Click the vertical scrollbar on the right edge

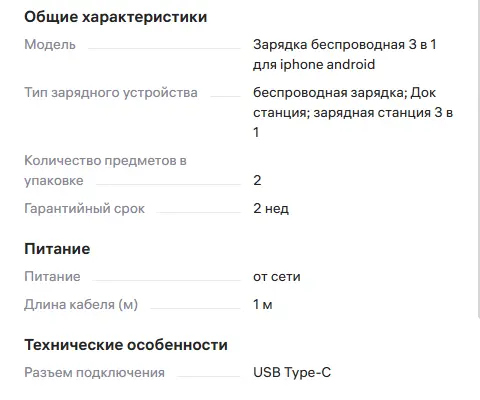coord(479,158)
